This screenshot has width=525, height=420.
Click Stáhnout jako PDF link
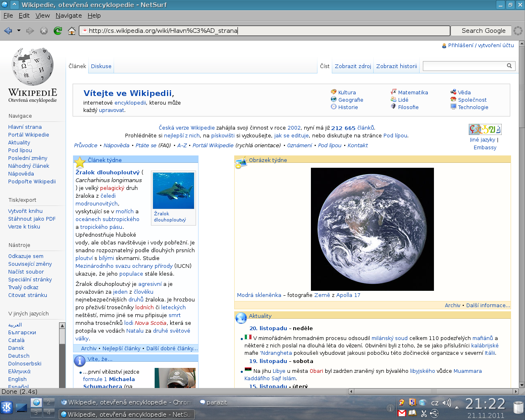click(32, 219)
